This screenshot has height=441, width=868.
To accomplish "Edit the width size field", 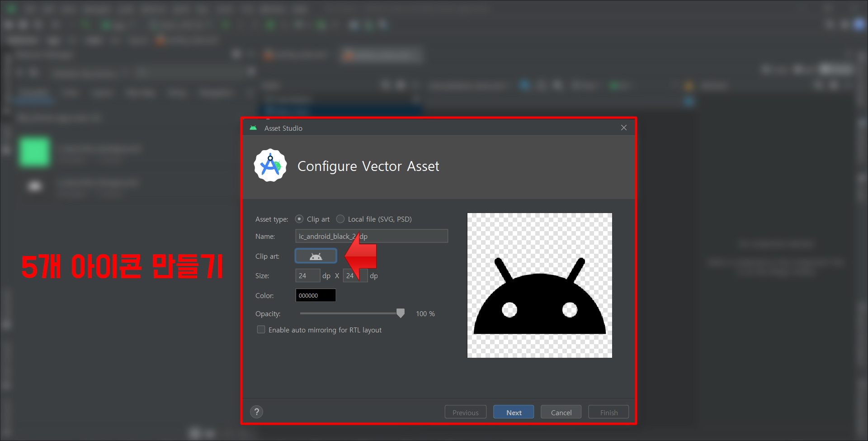I will tap(308, 275).
